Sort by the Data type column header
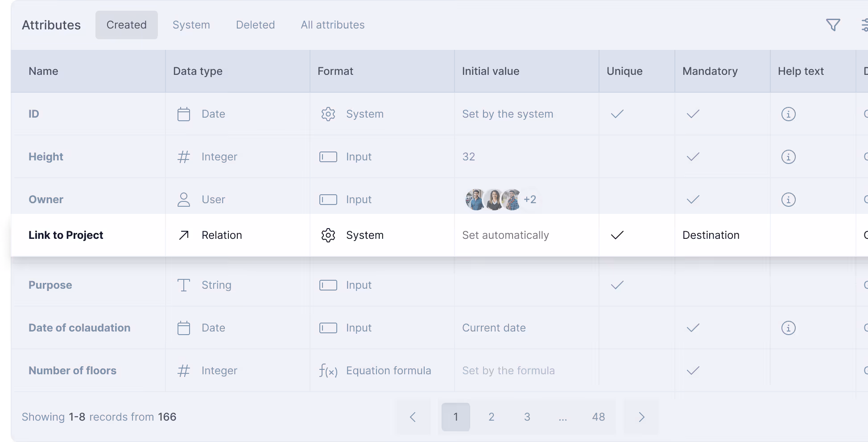Image resolution: width=868 pixels, height=442 pixels. (198, 71)
